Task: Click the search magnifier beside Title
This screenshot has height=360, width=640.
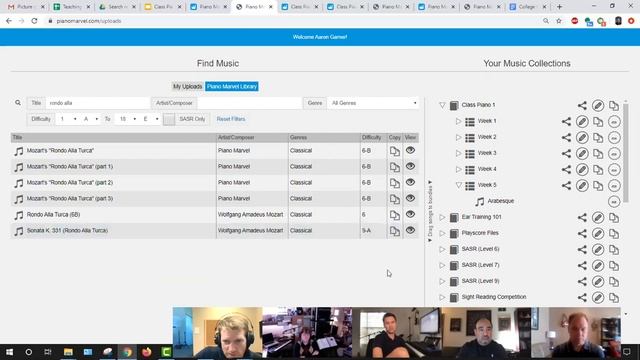Action: coord(18,103)
